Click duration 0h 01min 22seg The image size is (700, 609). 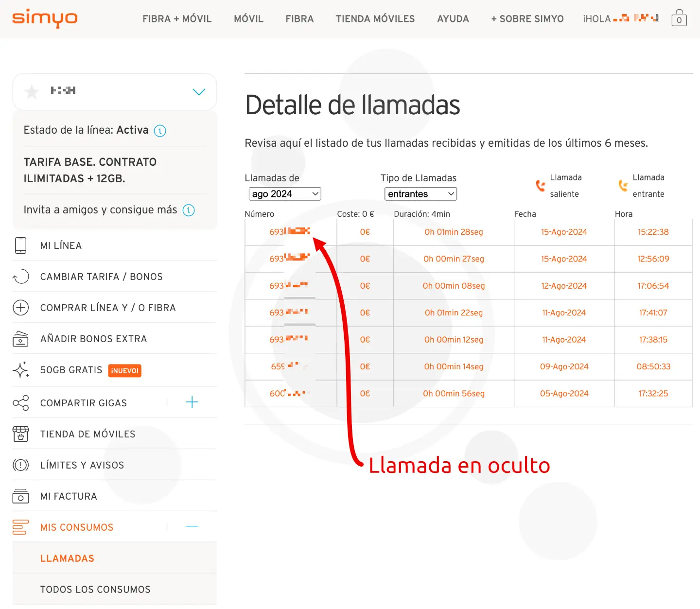click(x=454, y=313)
